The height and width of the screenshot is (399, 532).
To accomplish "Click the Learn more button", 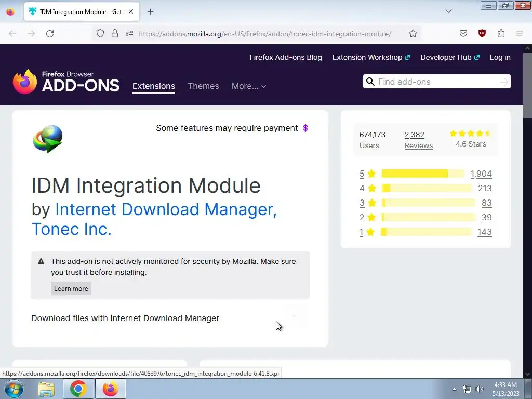I will 71,289.
